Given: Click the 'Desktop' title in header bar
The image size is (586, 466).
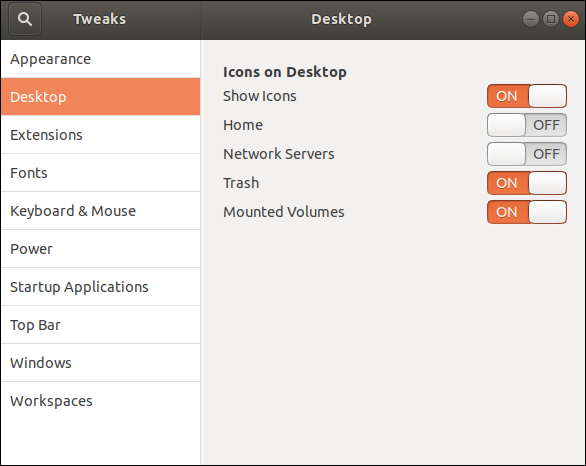Looking at the screenshot, I should (x=342, y=19).
